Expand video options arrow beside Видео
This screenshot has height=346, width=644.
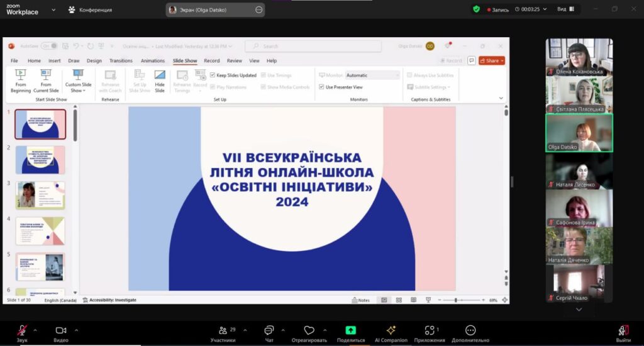76,330
